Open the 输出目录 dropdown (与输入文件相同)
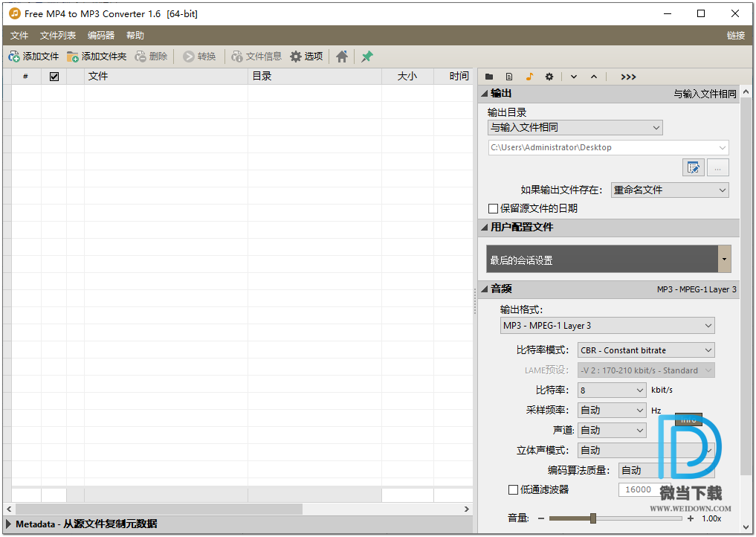The height and width of the screenshot is (537, 756). click(x=575, y=127)
